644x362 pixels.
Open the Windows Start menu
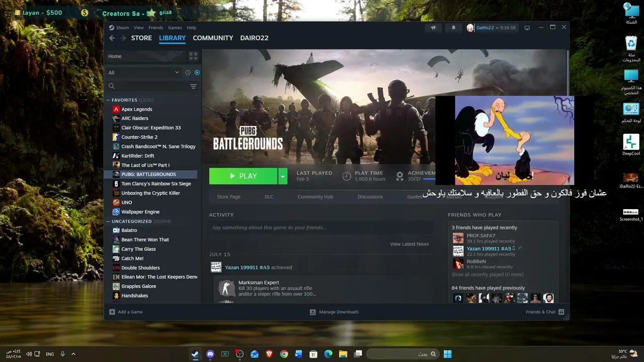[447, 354]
